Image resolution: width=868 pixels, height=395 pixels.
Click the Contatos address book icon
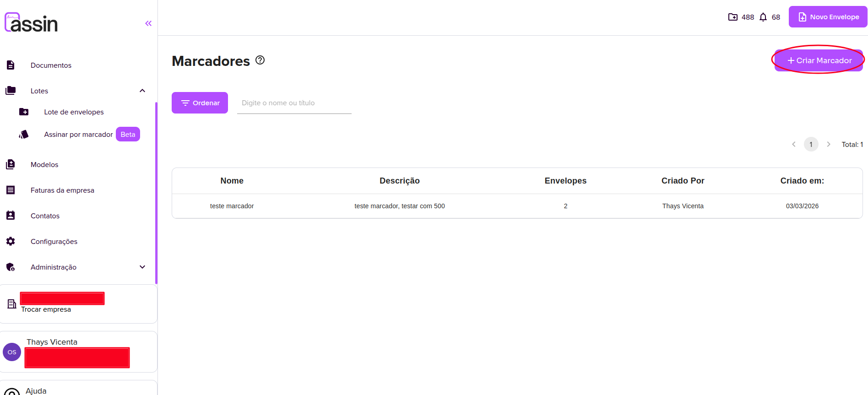(x=11, y=216)
